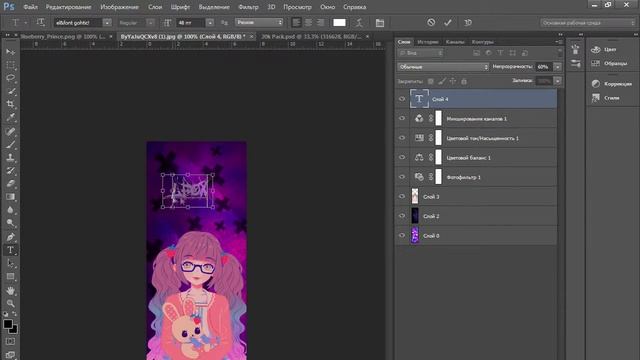Hide layer Слой 0
Viewport: 640px width, 360px height.
402,236
